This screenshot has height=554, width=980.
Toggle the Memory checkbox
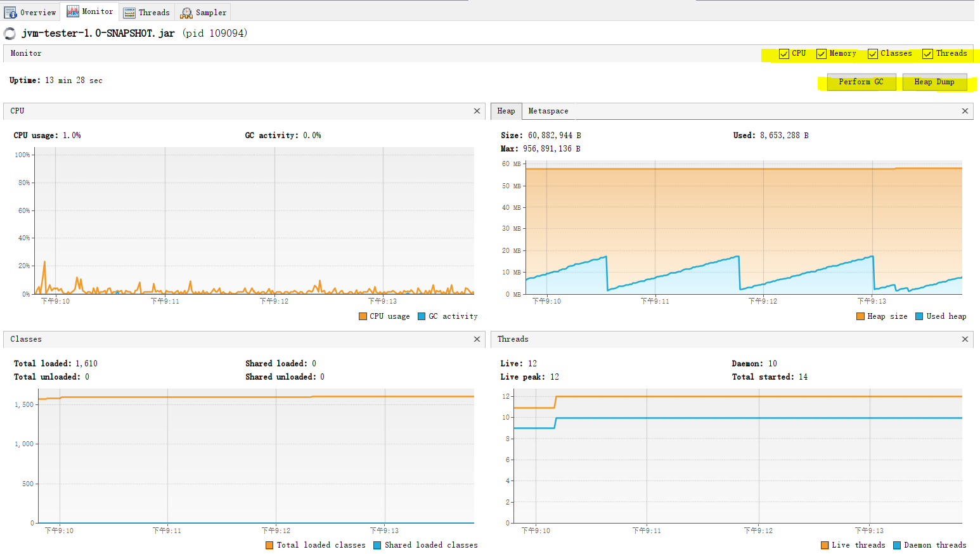822,54
